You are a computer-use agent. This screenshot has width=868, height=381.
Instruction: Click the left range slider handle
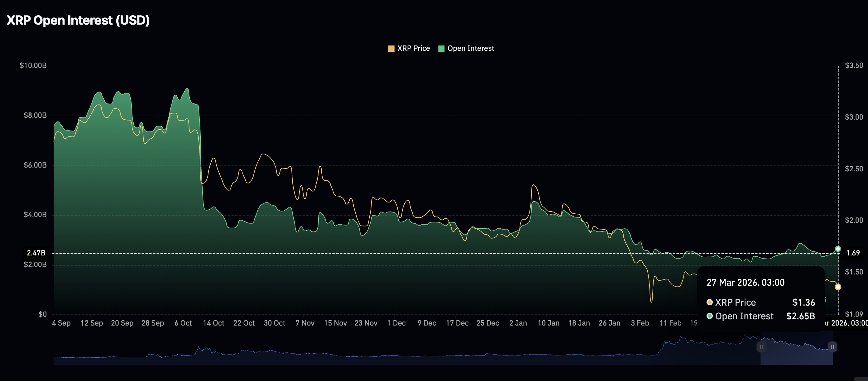pyautogui.click(x=761, y=347)
